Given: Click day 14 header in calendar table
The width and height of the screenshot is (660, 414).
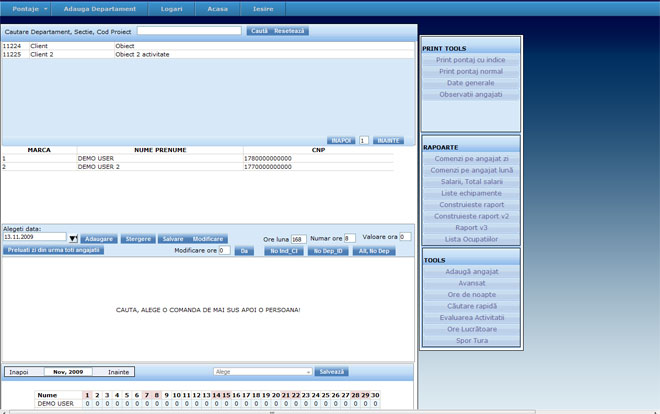Looking at the screenshot, I should pyautogui.click(x=216, y=395).
